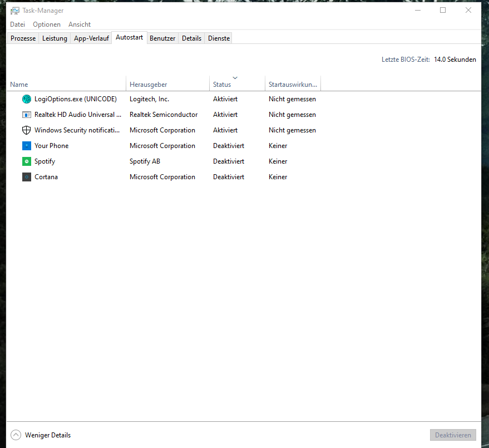Select the Realtek HD Audio Universal entry name
Image resolution: width=489 pixels, height=448 pixels.
click(x=78, y=115)
